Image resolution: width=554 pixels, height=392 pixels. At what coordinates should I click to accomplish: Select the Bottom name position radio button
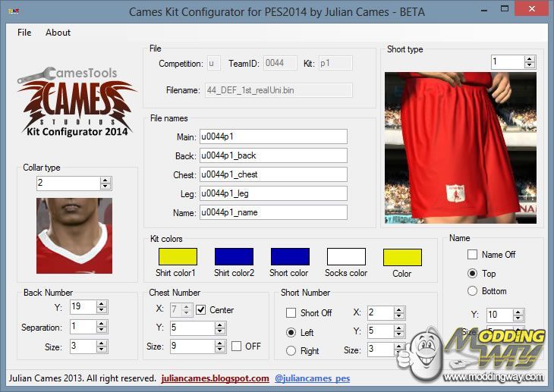click(x=473, y=291)
